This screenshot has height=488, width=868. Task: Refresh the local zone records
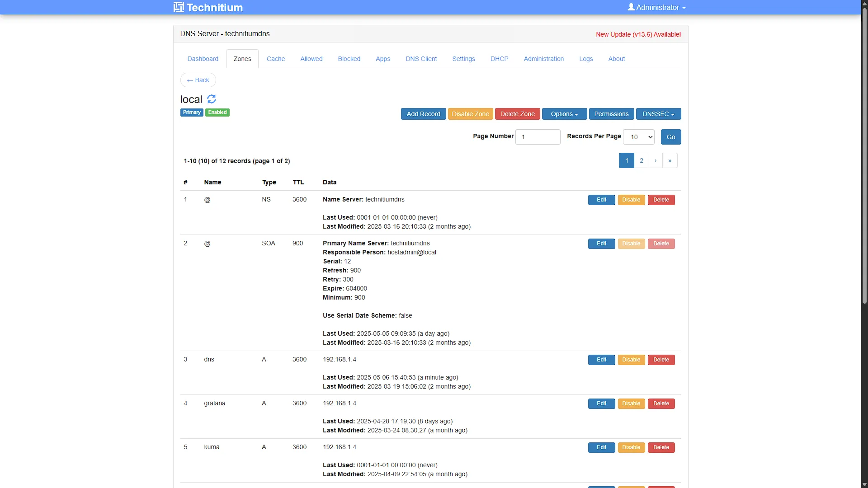tap(212, 99)
